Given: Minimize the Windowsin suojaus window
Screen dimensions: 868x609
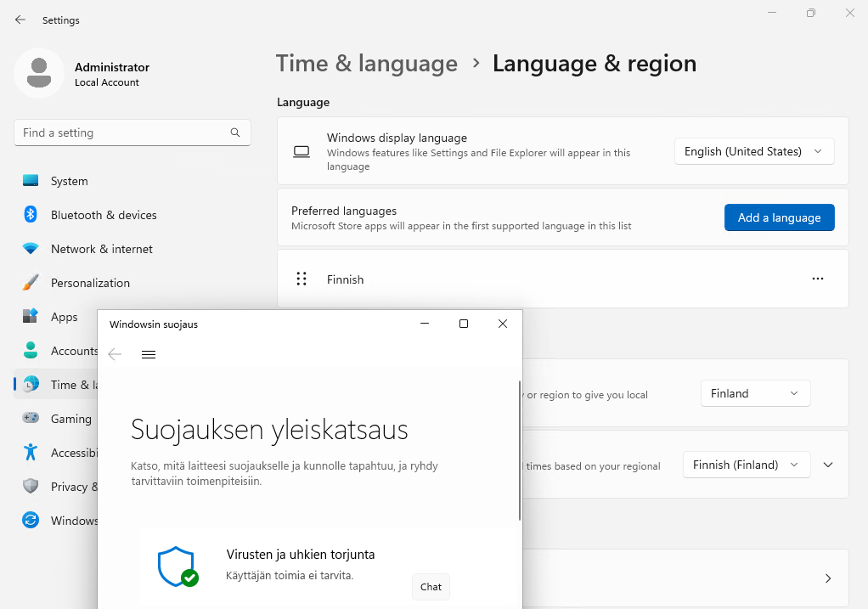Looking at the screenshot, I should [425, 324].
